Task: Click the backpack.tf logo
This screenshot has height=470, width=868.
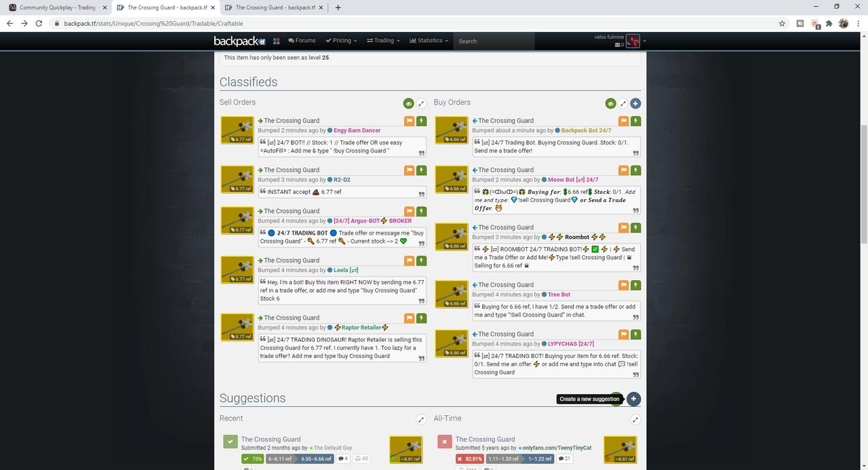Action: [x=240, y=41]
